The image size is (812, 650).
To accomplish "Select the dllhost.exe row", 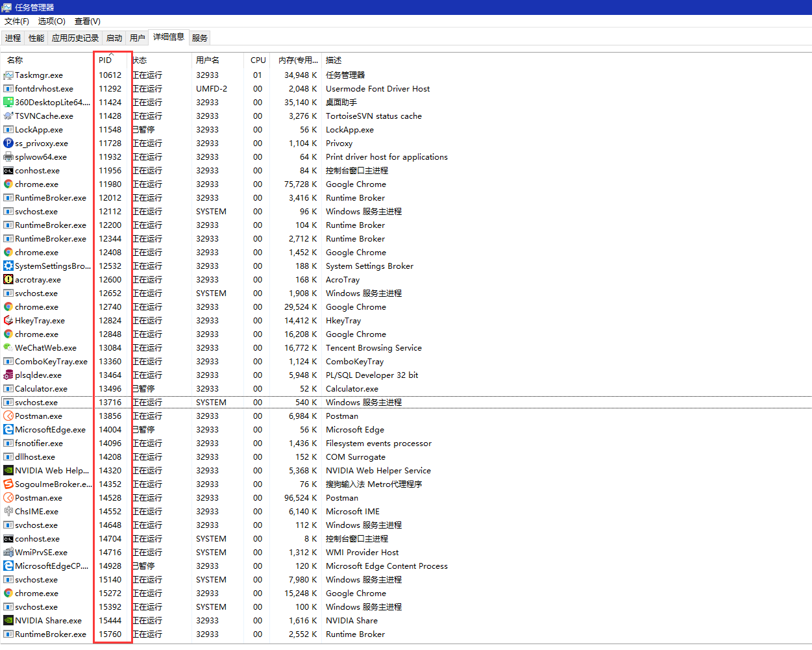I will (406, 457).
